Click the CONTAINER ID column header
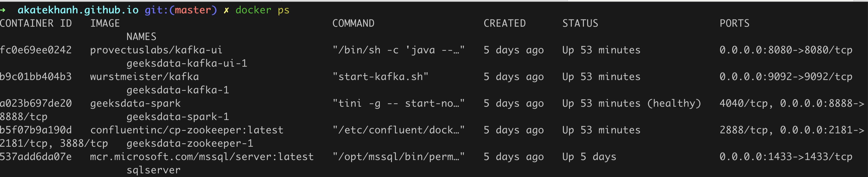 click(36, 23)
